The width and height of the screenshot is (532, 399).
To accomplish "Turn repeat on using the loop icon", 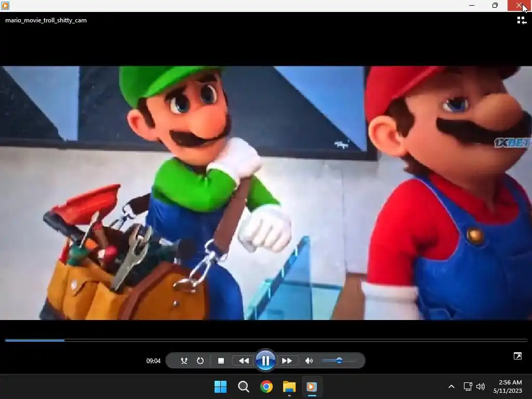I will pyautogui.click(x=200, y=361).
